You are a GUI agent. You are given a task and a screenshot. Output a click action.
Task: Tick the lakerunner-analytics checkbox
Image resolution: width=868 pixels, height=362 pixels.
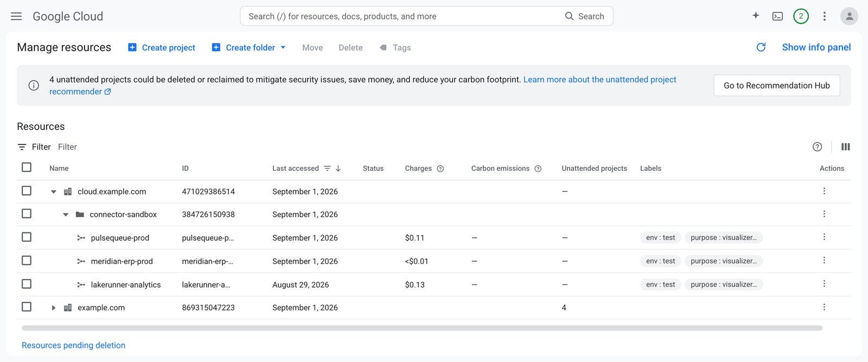[x=27, y=284]
